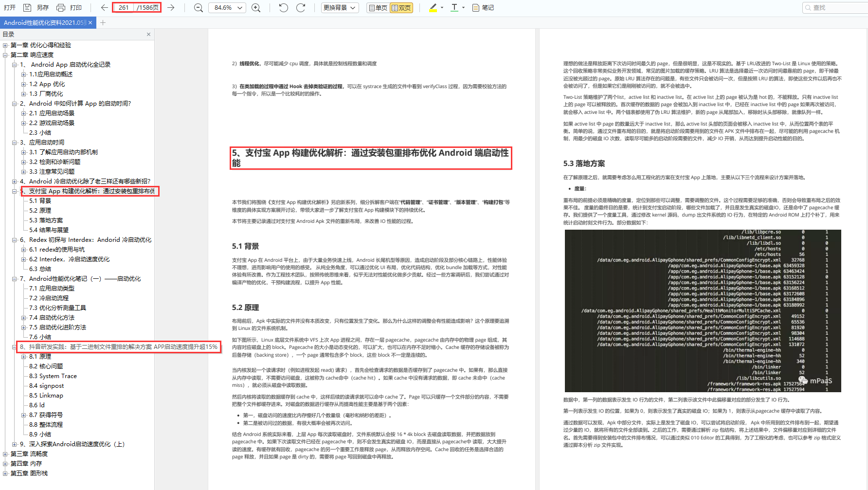Switch to 单页 single page view
The image size is (868, 490).
[378, 8]
